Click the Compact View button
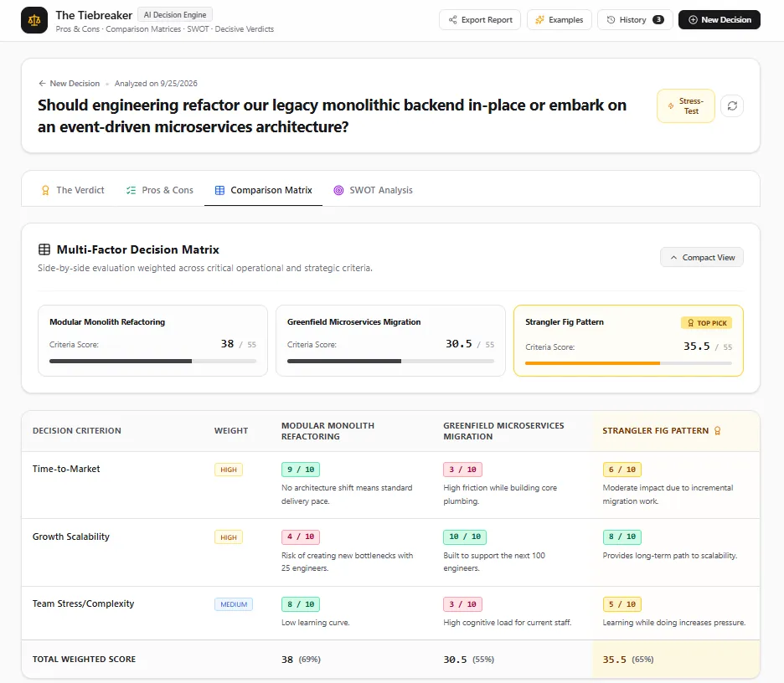This screenshot has width=784, height=683. (x=702, y=257)
